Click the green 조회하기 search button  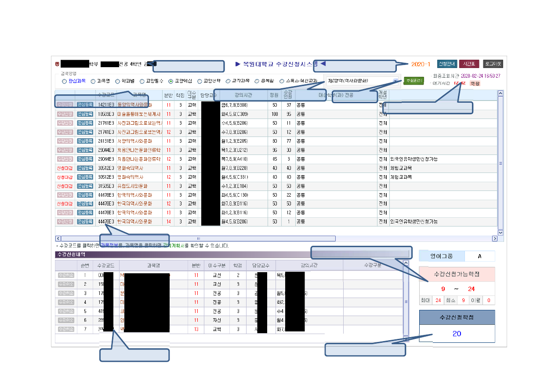coord(414,81)
